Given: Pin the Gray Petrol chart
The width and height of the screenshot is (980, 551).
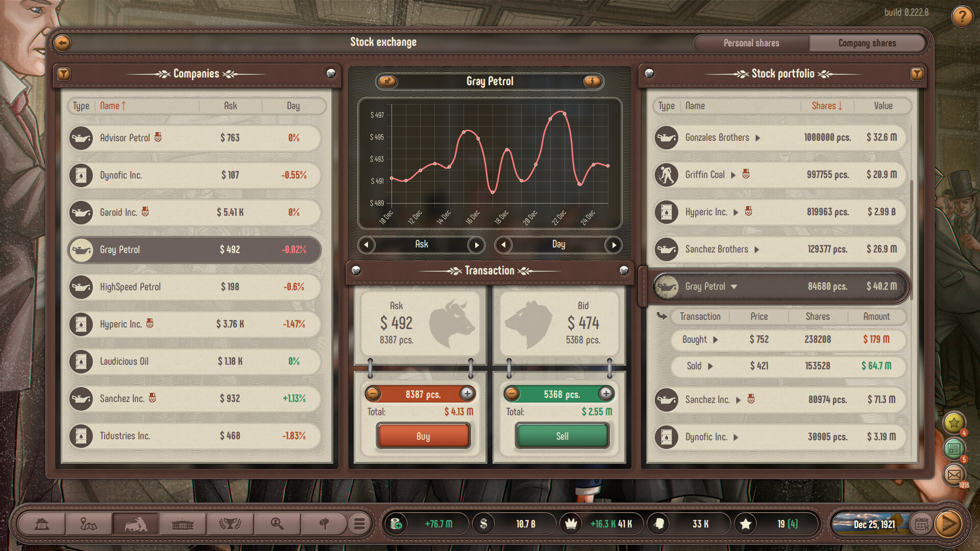Looking at the screenshot, I should 388,82.
